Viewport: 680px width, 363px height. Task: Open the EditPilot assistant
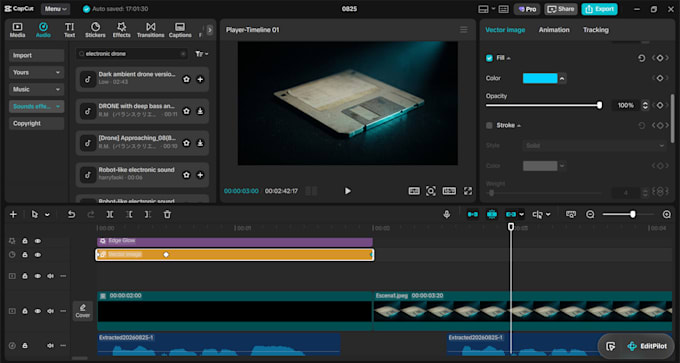tap(646, 346)
